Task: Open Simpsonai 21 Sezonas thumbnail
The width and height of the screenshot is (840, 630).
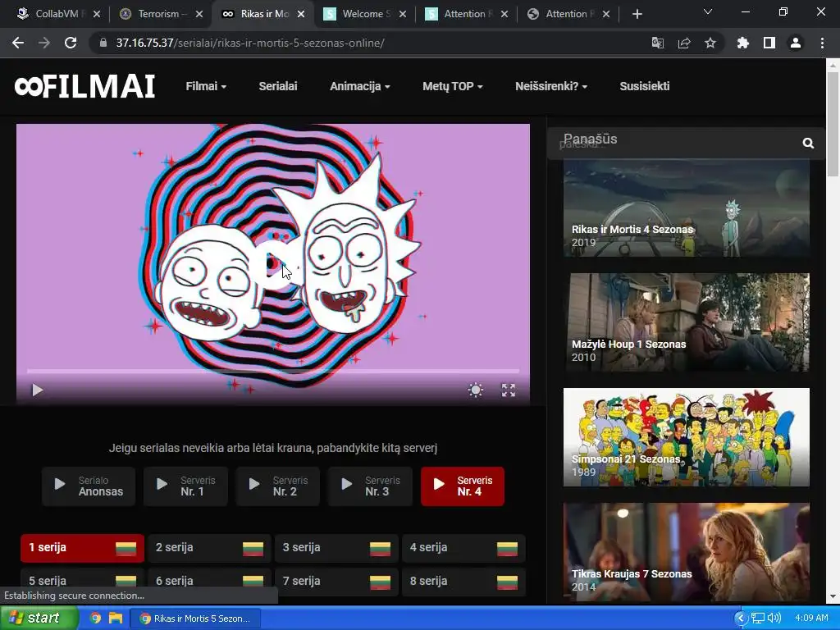Action: click(x=687, y=437)
